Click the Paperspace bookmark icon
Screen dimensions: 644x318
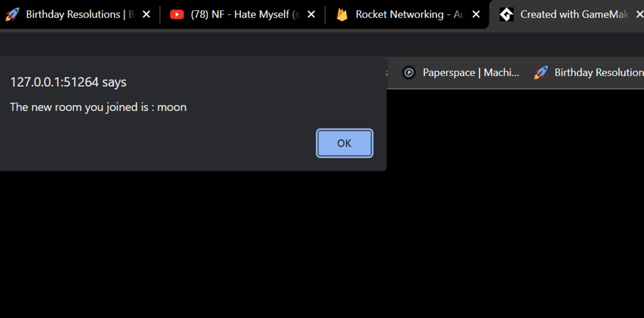[x=409, y=73]
